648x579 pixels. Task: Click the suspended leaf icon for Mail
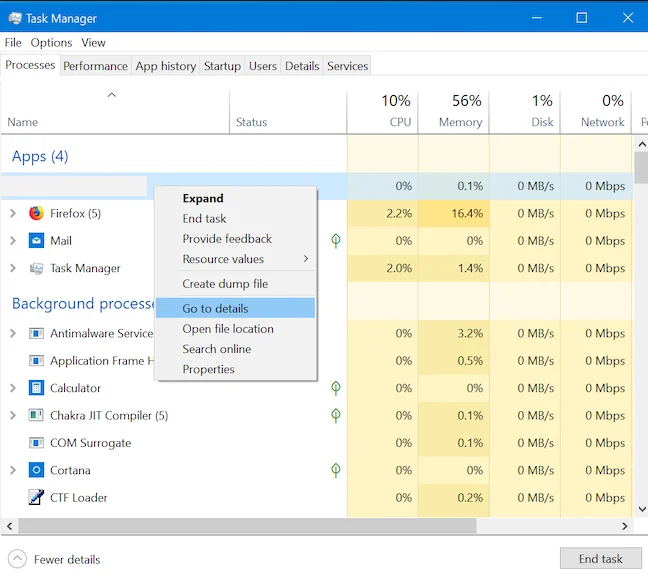click(x=336, y=241)
